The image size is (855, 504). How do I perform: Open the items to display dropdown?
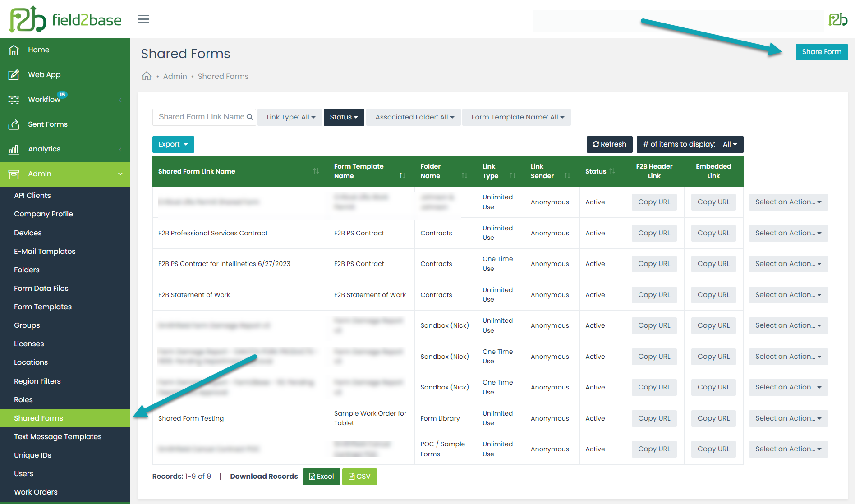click(690, 144)
